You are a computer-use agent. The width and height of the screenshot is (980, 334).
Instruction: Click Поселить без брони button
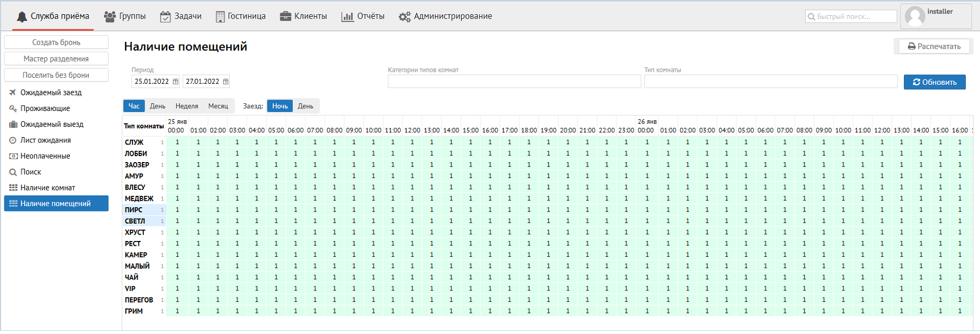pos(56,75)
